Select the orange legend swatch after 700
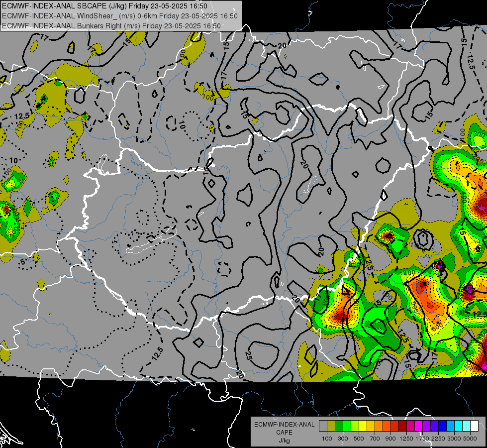This screenshot has height=448, width=487. tap(379, 426)
